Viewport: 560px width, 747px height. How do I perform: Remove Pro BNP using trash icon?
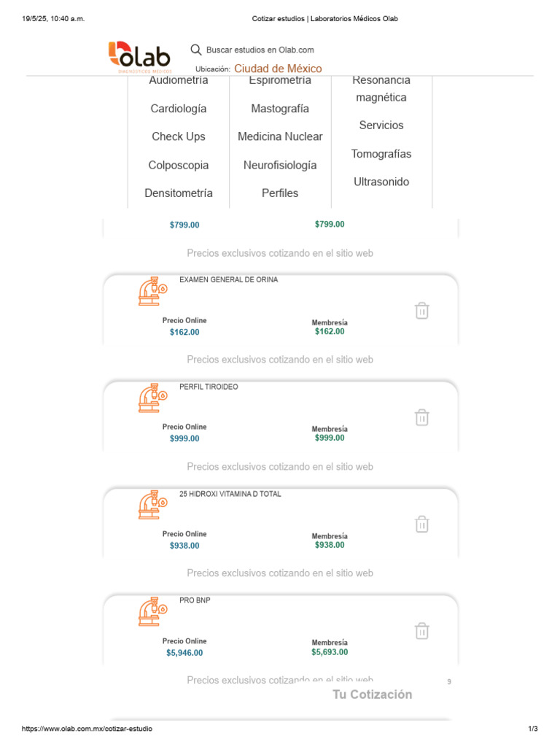click(x=421, y=631)
